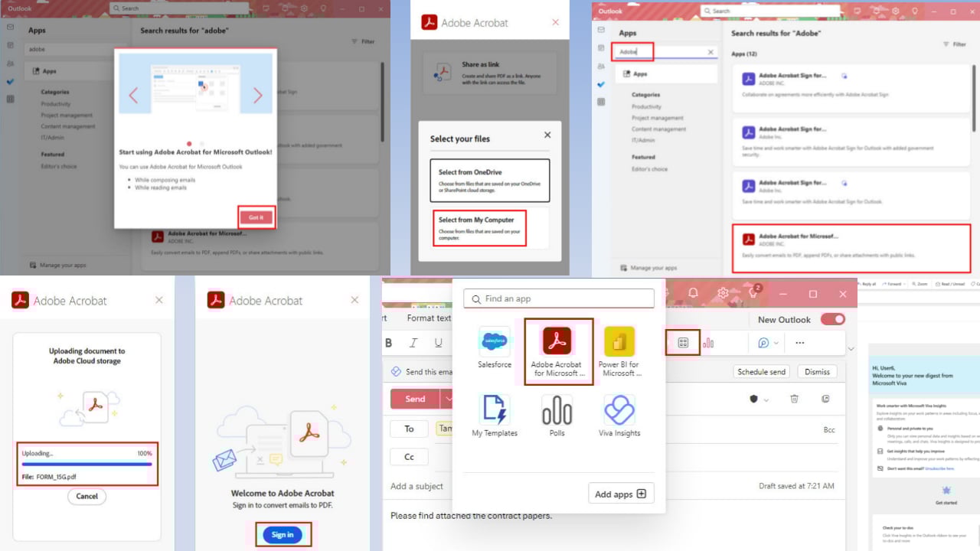This screenshot has height=551, width=980.
Task: Select the Content management category in Apps search window
Action: click(659, 129)
